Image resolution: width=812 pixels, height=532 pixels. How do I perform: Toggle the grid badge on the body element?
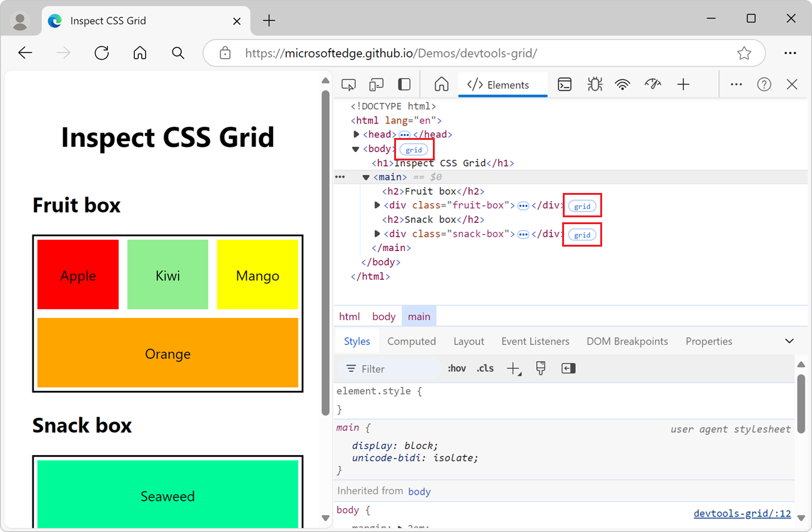click(x=414, y=149)
